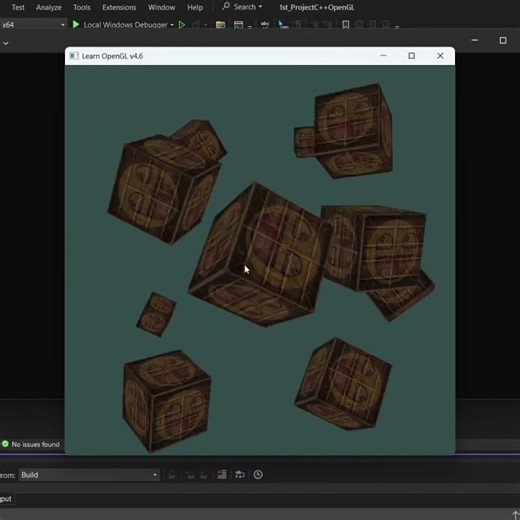Click the Learn OpenGL window app icon
Viewport: 520px width, 520px height.
click(74, 56)
